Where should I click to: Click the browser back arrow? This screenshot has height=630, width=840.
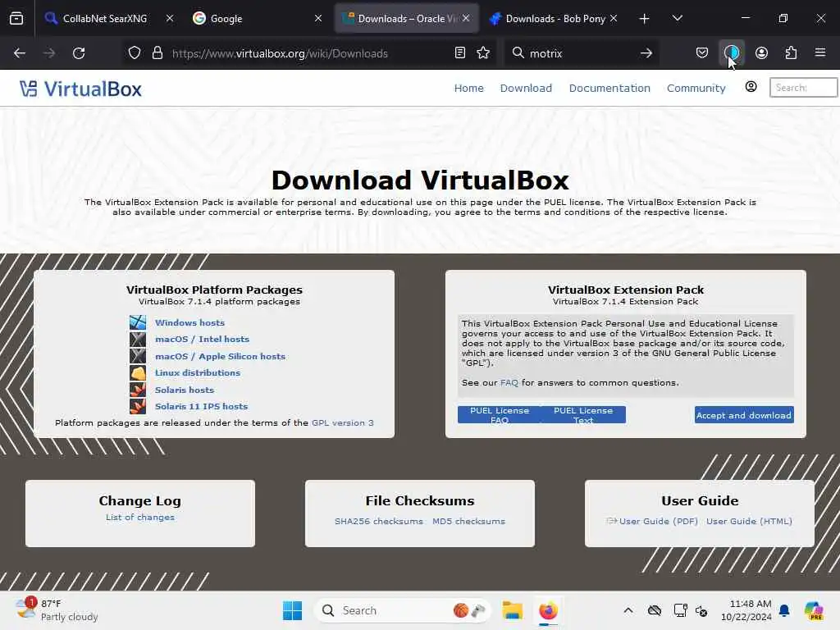(x=20, y=53)
